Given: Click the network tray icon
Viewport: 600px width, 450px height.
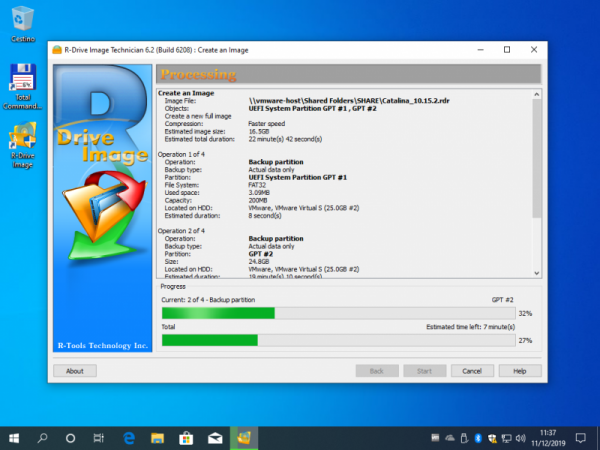Looking at the screenshot, I should click(x=506, y=438).
